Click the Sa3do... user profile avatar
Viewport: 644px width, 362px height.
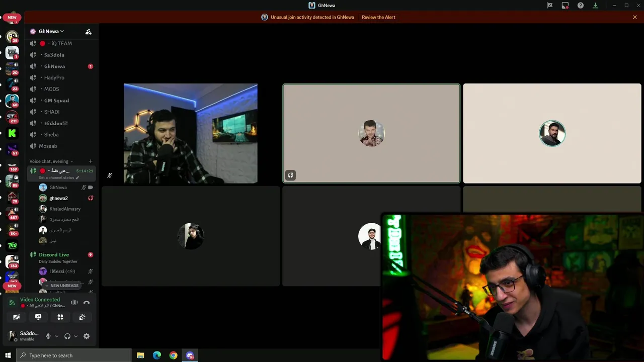click(x=12, y=336)
